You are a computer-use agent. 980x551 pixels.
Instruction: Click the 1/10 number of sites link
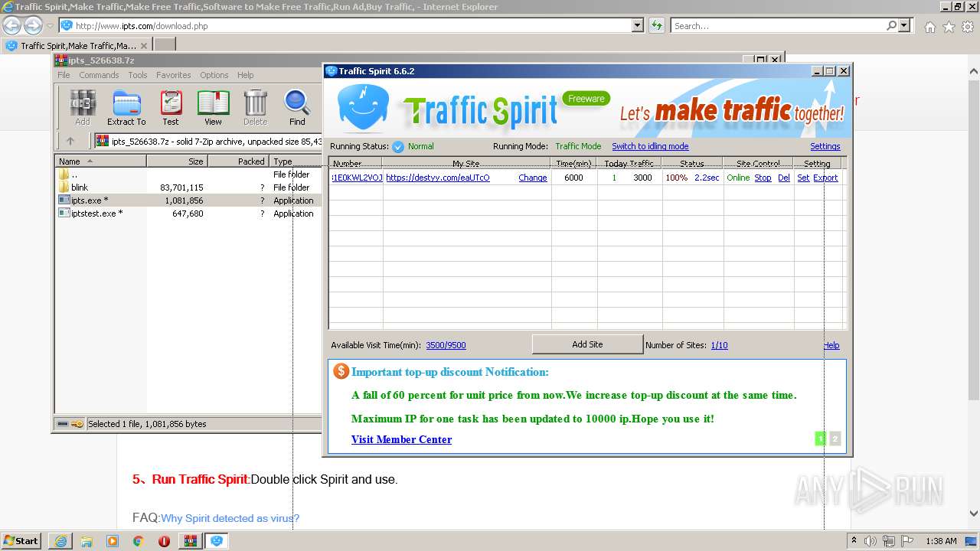pos(719,345)
